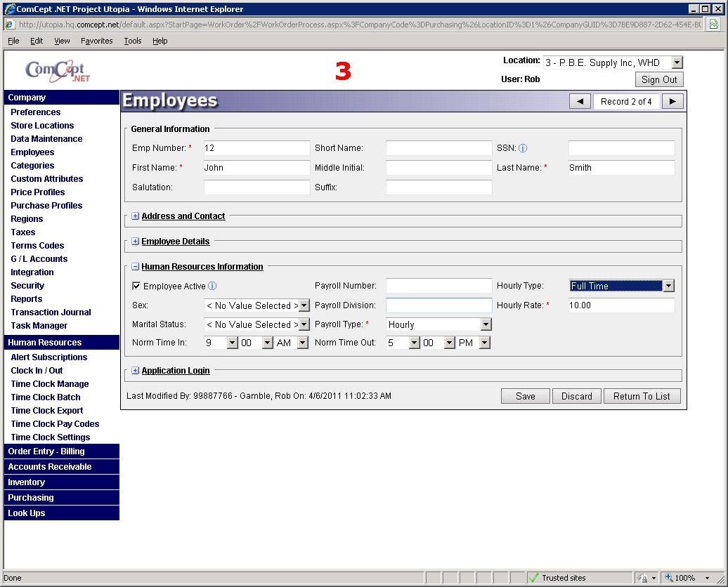This screenshot has height=587, width=728.
Task: Go to next employee record arrow
Action: (x=672, y=101)
